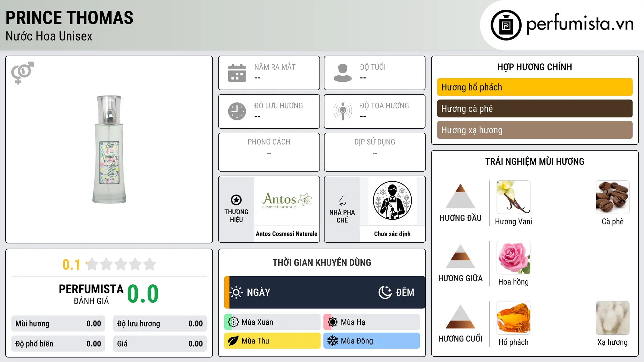Click the perfumista.vn perfume bottle logo icon
Viewport: 644px width, 362px height.
[x=506, y=25]
